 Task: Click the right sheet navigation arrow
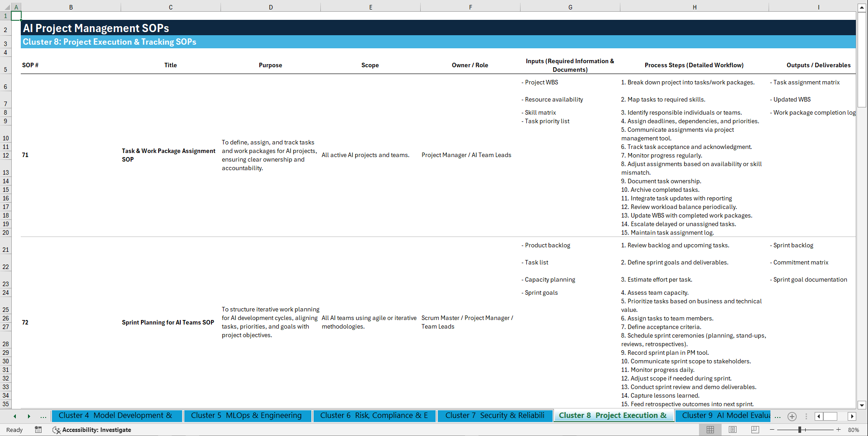point(29,416)
